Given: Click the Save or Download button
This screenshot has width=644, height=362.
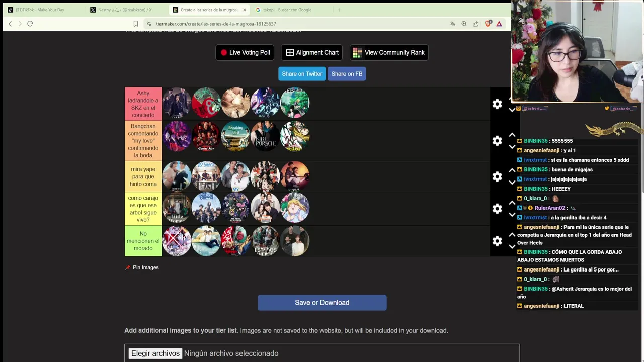Looking at the screenshot, I should coord(322,303).
